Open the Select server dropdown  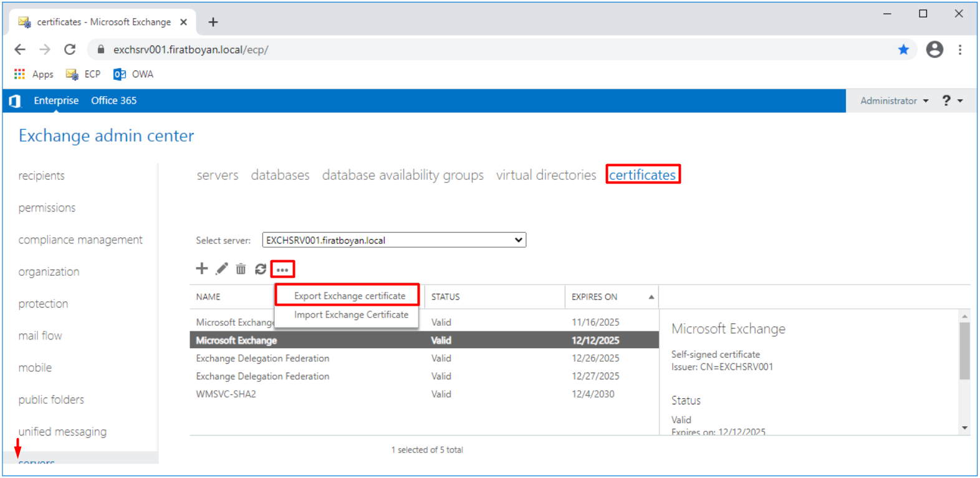(x=394, y=240)
